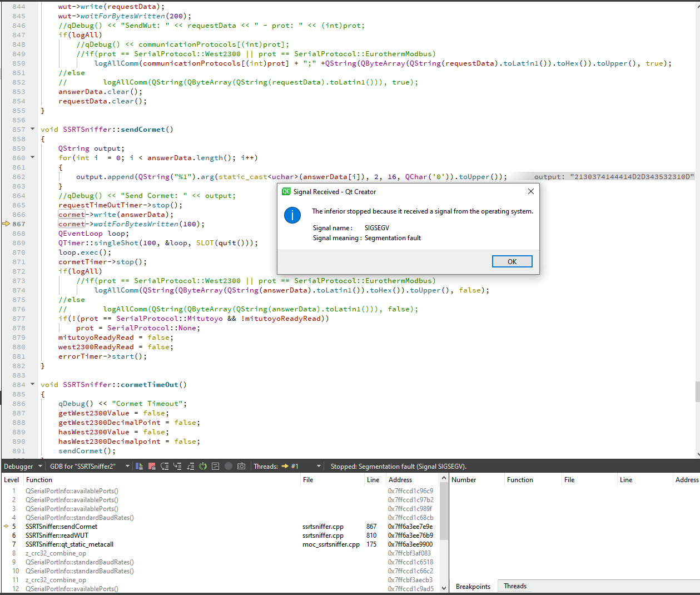
Task: Click the stack view scroll-down arrow
Action: click(444, 588)
